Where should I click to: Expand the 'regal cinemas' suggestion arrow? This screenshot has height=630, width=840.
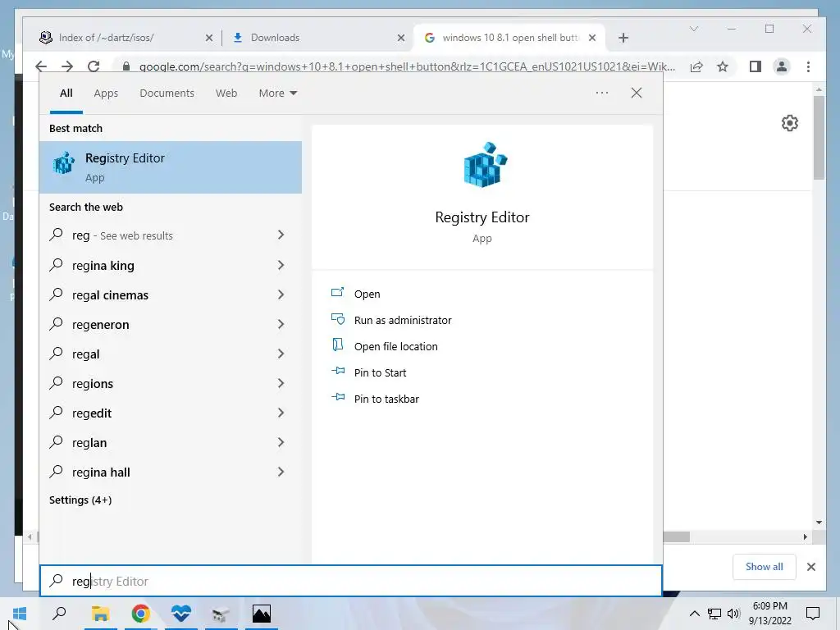(x=281, y=294)
